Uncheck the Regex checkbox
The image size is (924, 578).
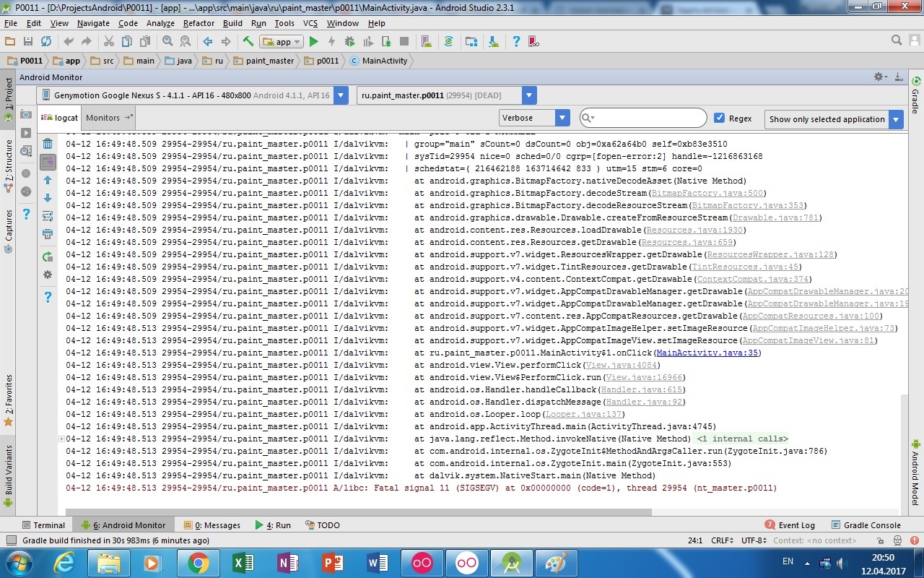click(x=719, y=118)
